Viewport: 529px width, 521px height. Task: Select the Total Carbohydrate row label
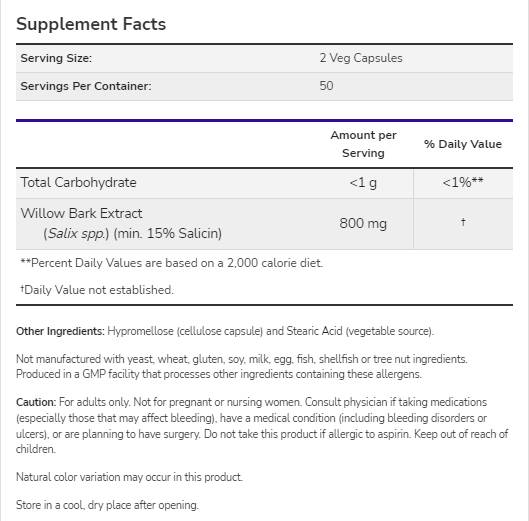(x=79, y=183)
